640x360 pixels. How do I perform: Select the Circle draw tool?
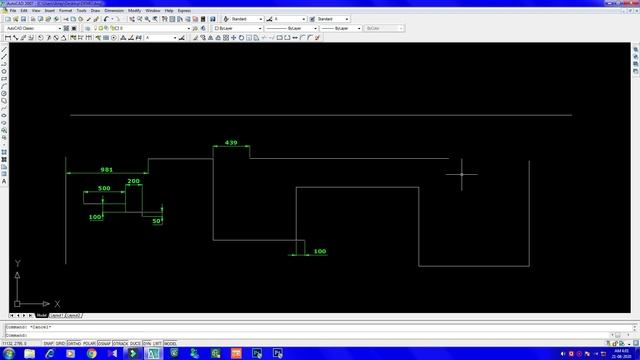click(x=4, y=93)
